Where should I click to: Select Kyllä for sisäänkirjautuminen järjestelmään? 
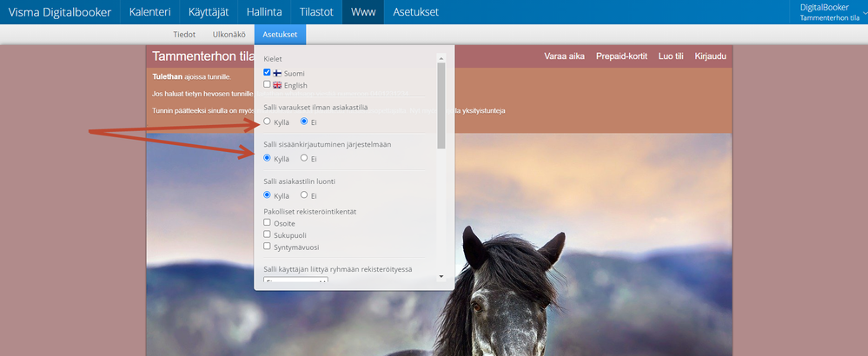[x=268, y=158]
